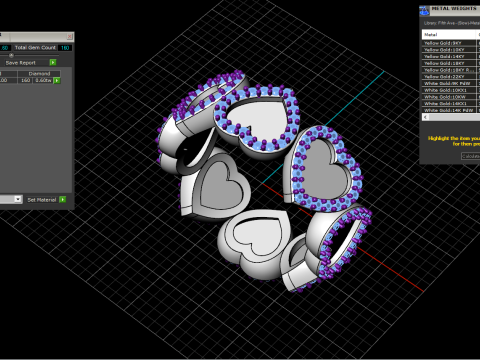Open the material dropdown beside Set Material
The height and width of the screenshot is (360, 480).
coord(18,199)
